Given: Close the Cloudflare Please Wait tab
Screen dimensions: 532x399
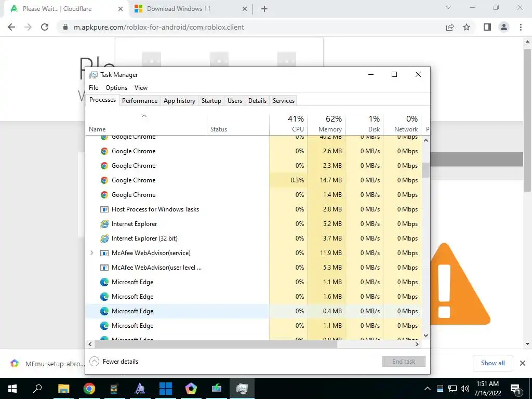Looking at the screenshot, I should coord(121,9).
